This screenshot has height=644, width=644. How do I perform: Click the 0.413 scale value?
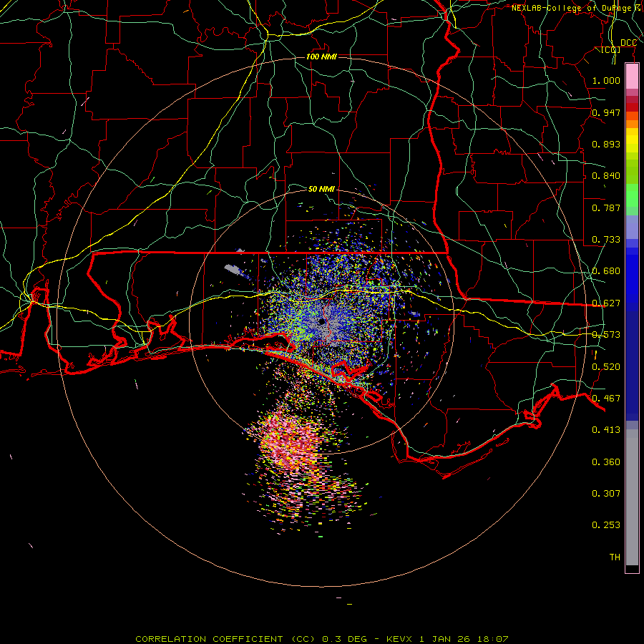point(606,429)
